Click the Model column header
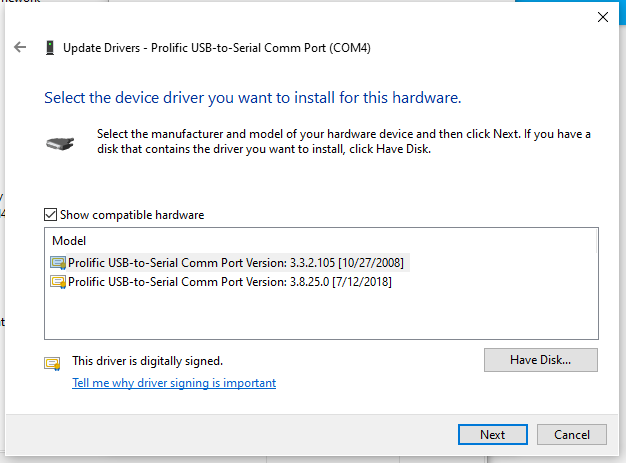Screen dimensions: 626x463 tap(69, 241)
